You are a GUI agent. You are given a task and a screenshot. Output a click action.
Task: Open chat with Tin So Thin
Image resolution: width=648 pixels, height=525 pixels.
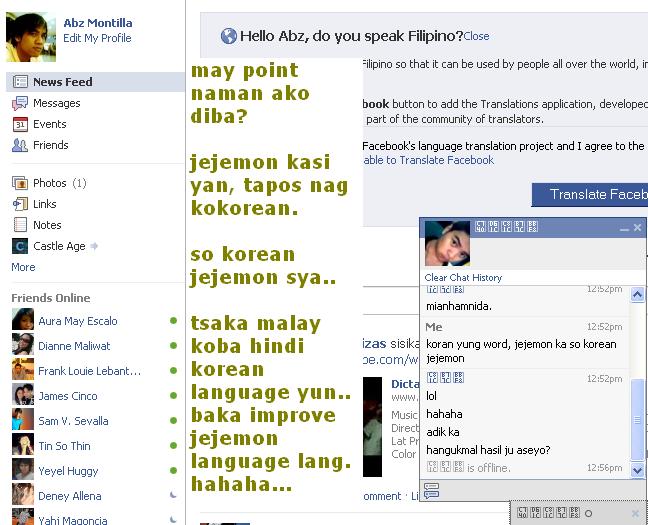[x=64, y=446]
